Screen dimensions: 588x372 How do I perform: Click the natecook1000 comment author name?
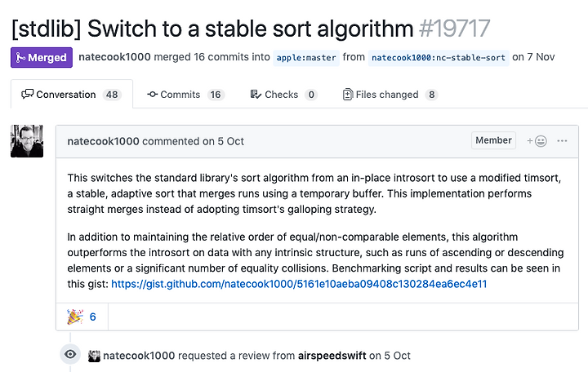pos(103,141)
